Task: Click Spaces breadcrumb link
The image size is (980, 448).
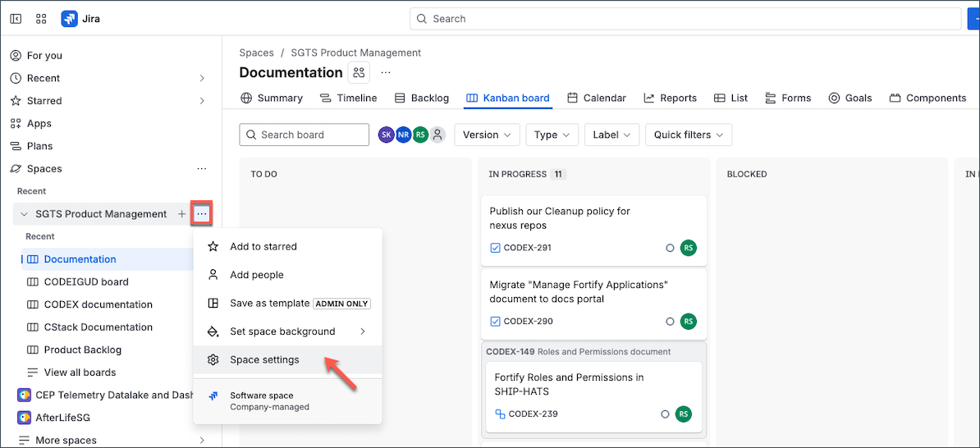Action: point(256,53)
